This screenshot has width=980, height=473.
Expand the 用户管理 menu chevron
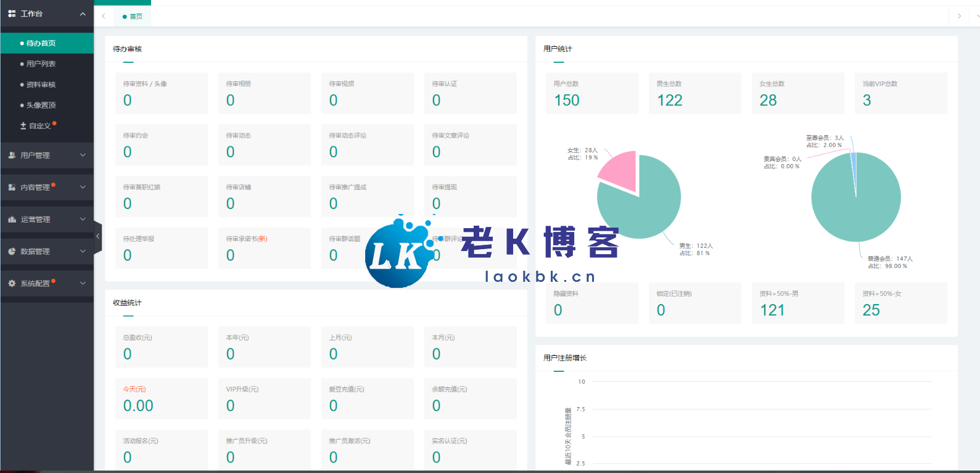coord(83,155)
